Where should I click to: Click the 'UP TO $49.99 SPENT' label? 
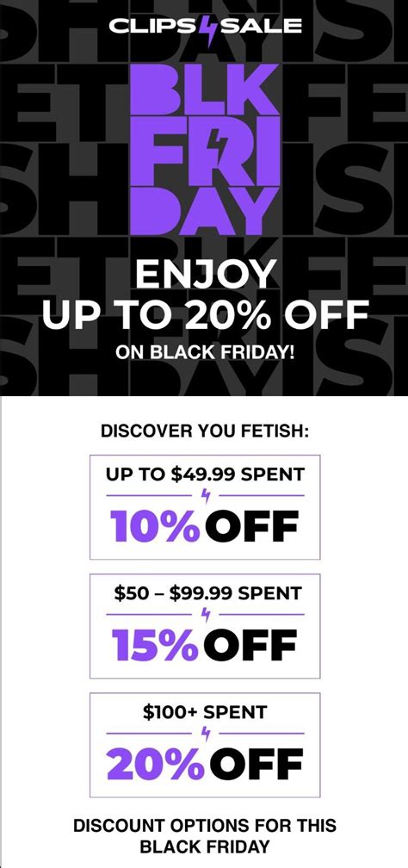pos(205,474)
